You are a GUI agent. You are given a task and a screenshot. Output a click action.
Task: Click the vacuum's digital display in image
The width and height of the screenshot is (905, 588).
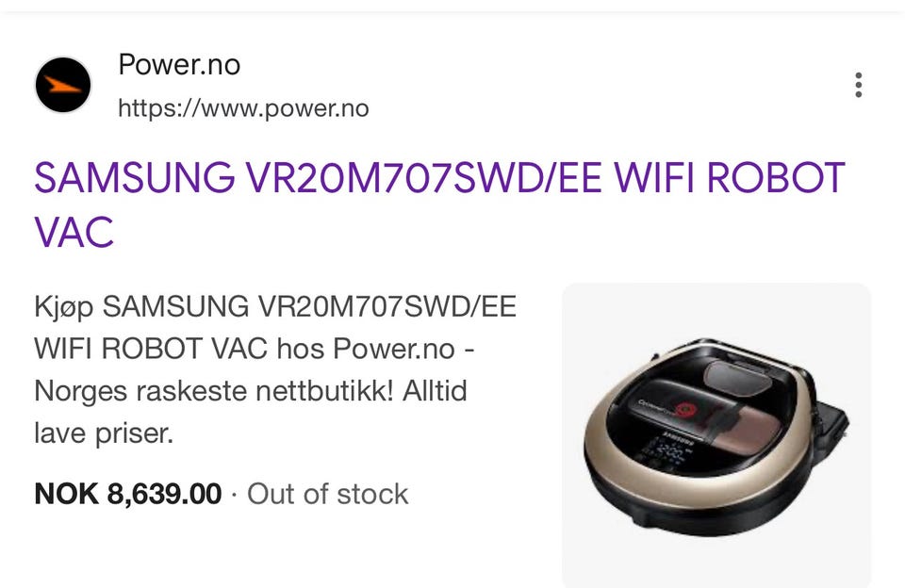(665, 451)
